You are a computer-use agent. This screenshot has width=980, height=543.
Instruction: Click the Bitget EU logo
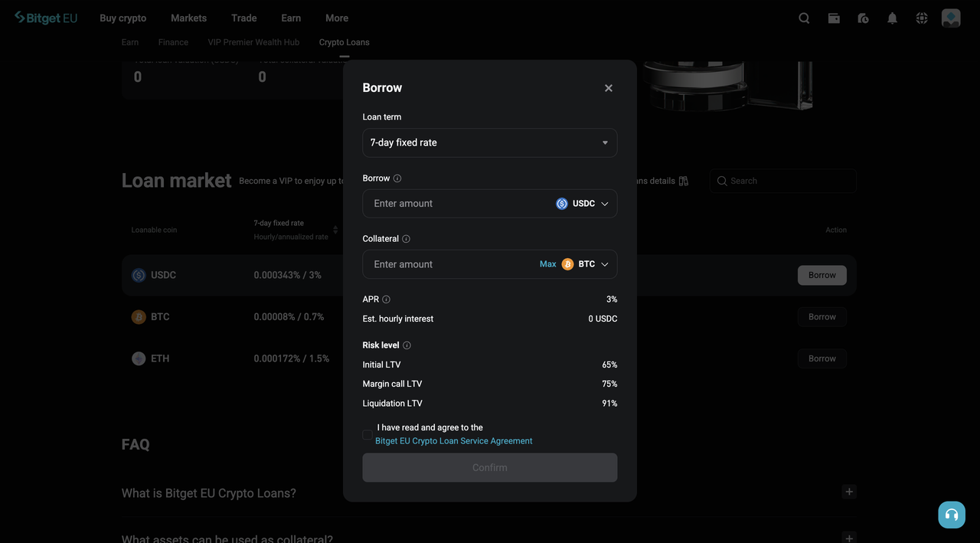[46, 18]
